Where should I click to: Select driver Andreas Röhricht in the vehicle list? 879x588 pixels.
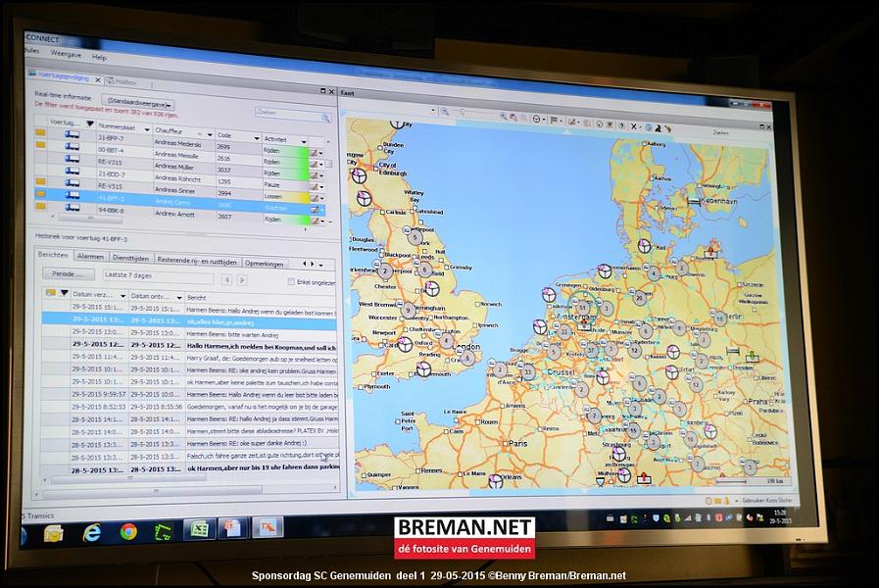click(x=177, y=178)
